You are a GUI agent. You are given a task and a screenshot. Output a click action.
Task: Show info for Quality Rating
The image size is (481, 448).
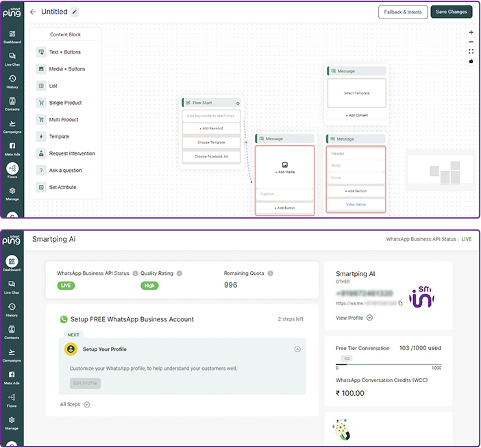(x=180, y=273)
